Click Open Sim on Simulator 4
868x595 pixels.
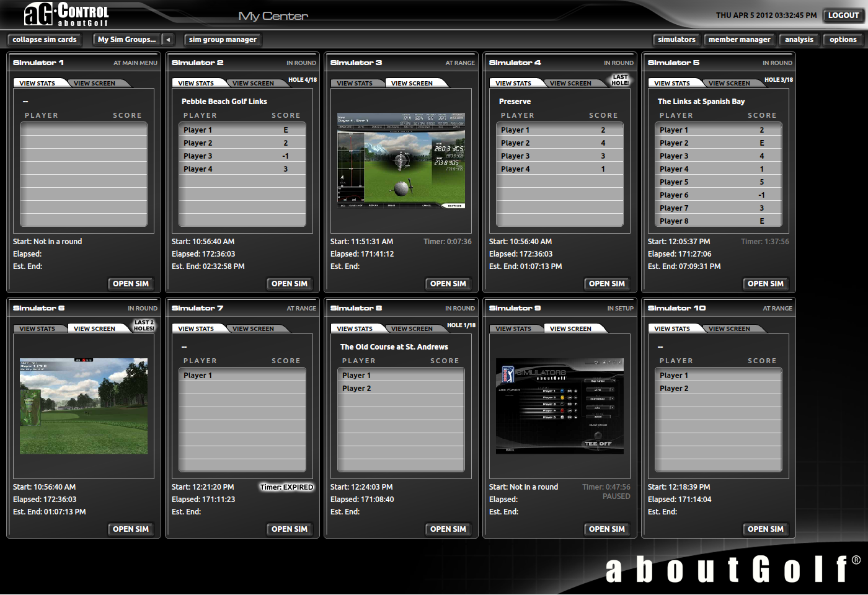tap(607, 284)
